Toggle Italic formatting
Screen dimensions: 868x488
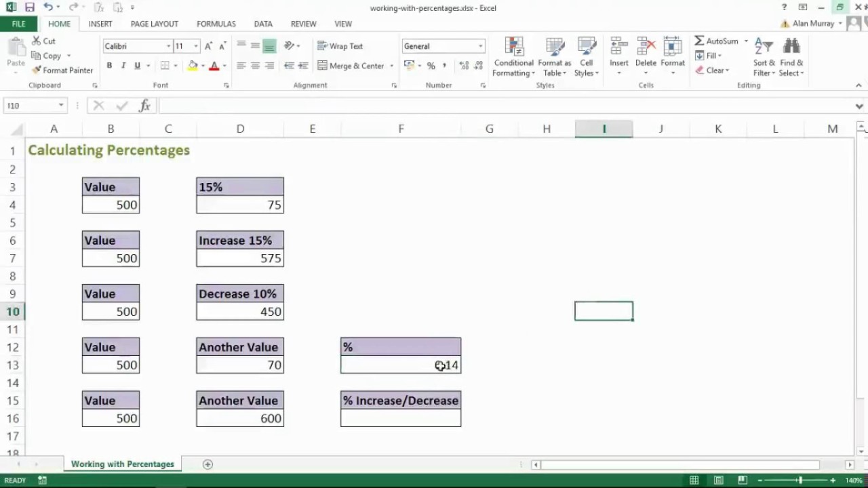pyautogui.click(x=123, y=66)
